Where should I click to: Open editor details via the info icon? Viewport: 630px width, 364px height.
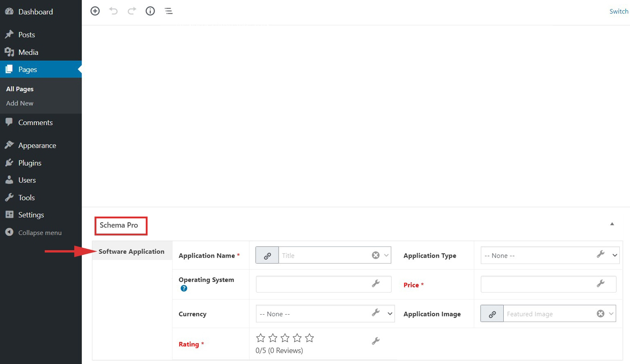click(150, 11)
